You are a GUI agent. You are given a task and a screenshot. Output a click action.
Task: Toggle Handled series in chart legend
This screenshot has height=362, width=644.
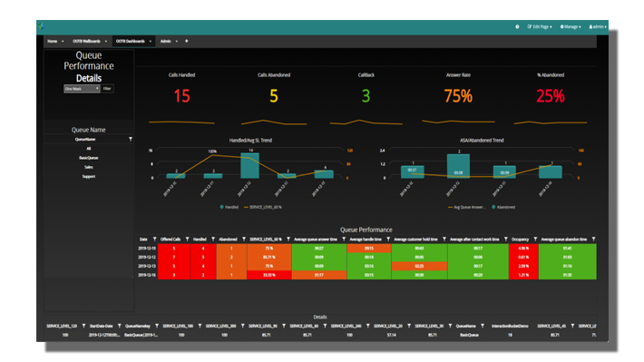(229, 207)
